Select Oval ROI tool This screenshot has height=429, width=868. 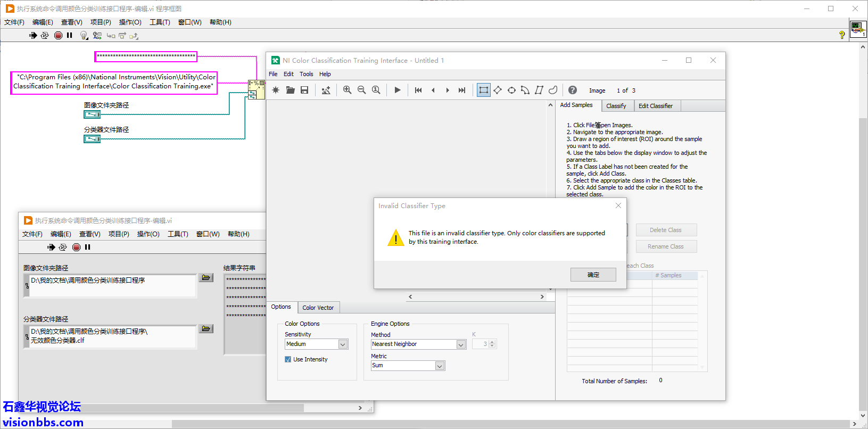511,90
